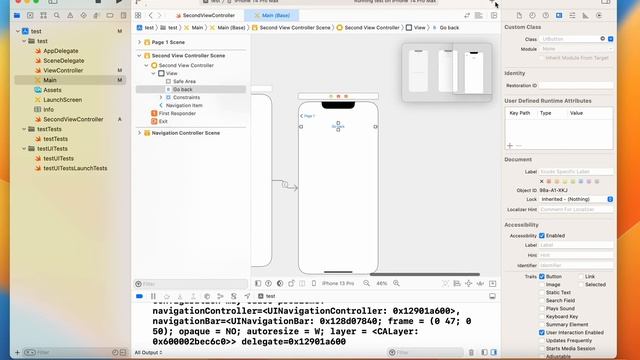Expand the Constraints item
The image size is (640, 360).
coord(161,98)
